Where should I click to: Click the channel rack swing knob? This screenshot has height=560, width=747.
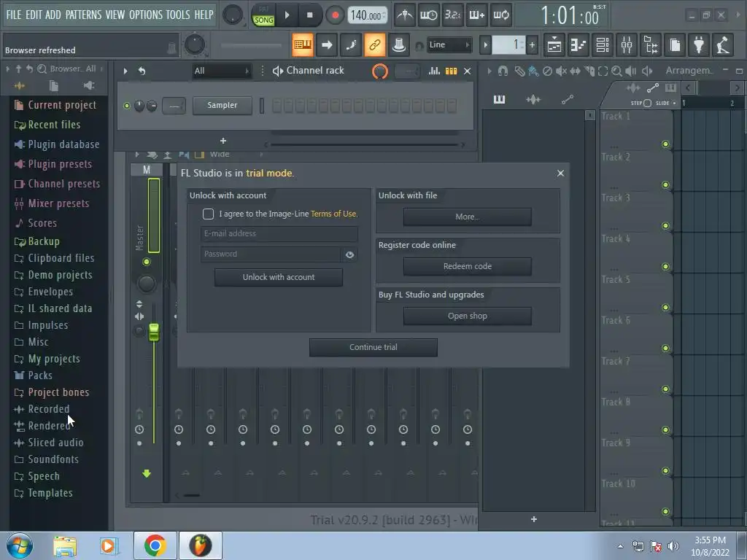[379, 71]
